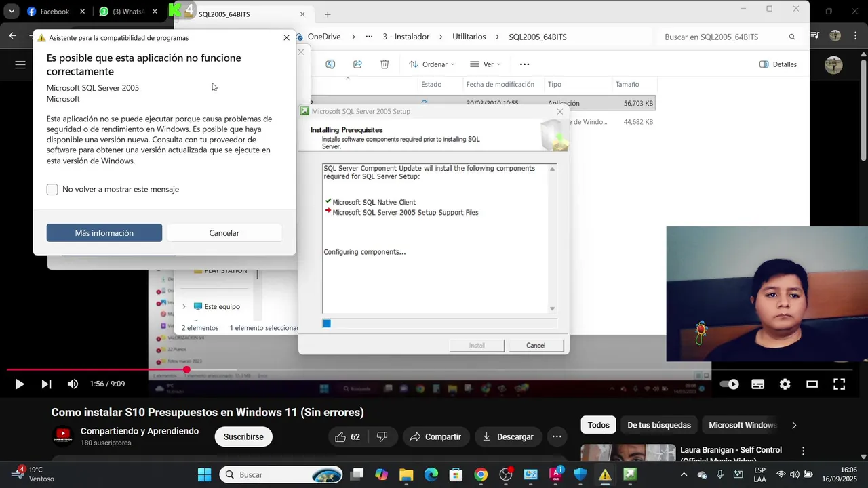Open the Windows Start menu
Screen dimensions: 868x488
204,474
